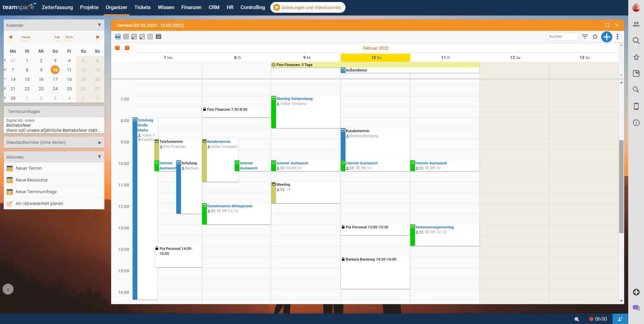The image size is (644, 324).
Task: Open the mobile device icon in sidebar
Action: point(636,106)
